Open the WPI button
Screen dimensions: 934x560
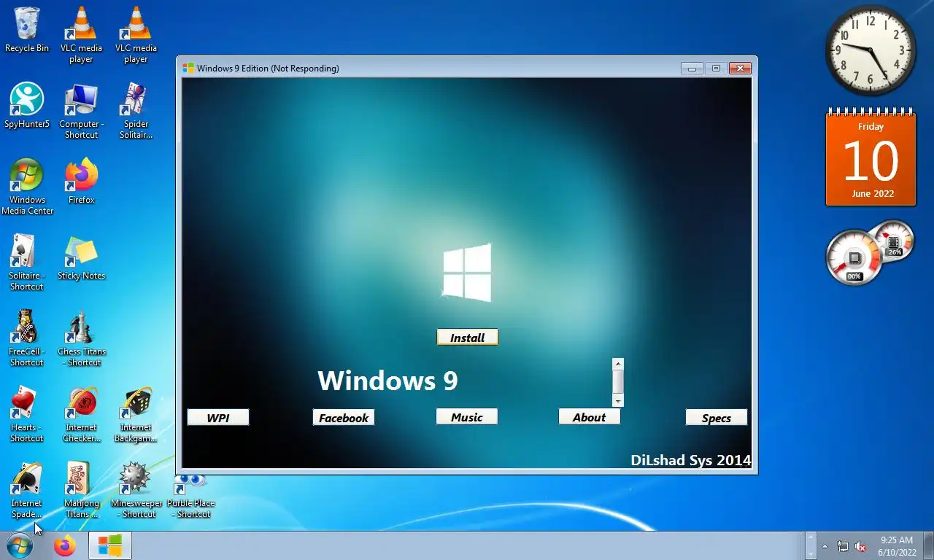218,417
